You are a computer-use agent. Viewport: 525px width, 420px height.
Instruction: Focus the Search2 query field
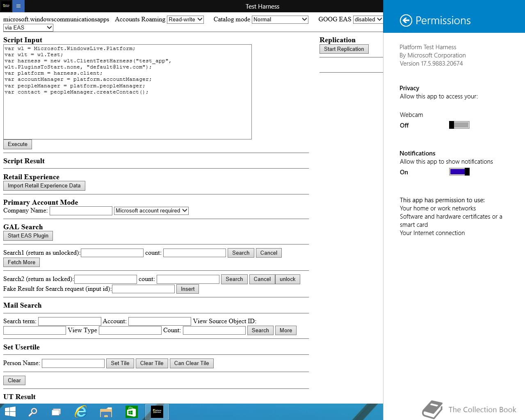click(105, 279)
